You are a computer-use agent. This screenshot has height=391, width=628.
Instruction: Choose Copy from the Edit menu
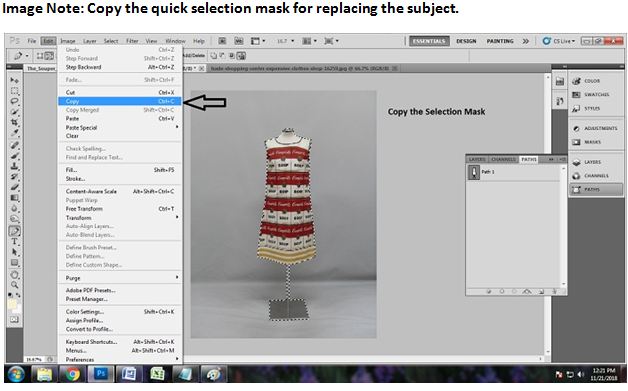point(120,101)
